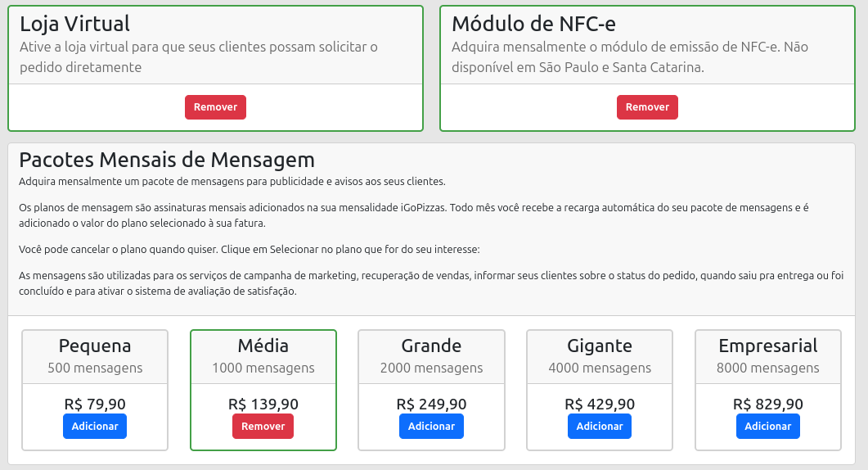Click the R$ 139,90 price
Screen dimensions: 868x470
coord(263,404)
